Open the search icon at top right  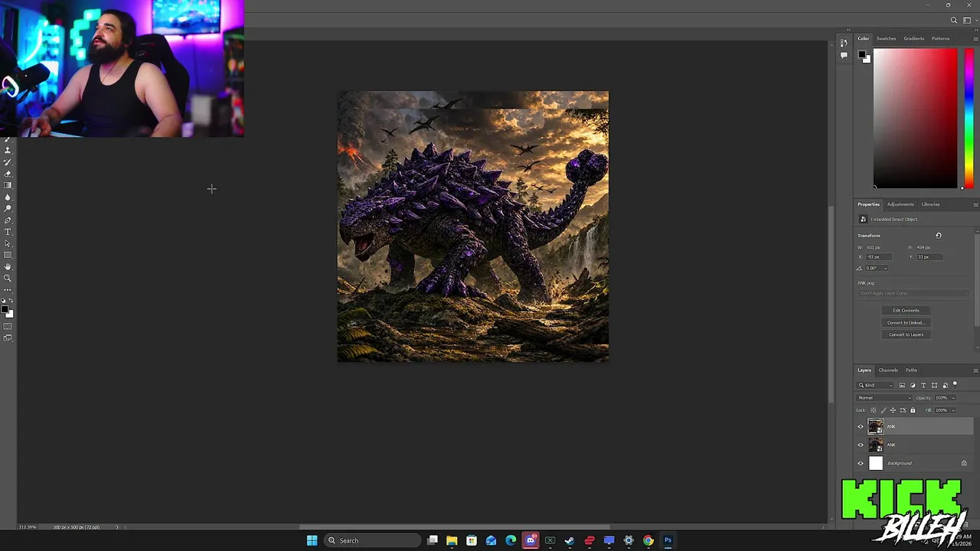tap(954, 21)
